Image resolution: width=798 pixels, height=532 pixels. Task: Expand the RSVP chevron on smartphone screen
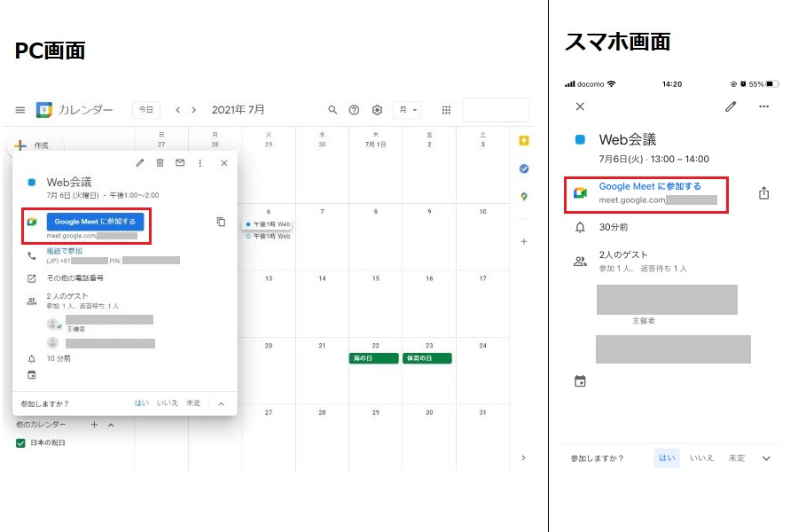(x=766, y=458)
